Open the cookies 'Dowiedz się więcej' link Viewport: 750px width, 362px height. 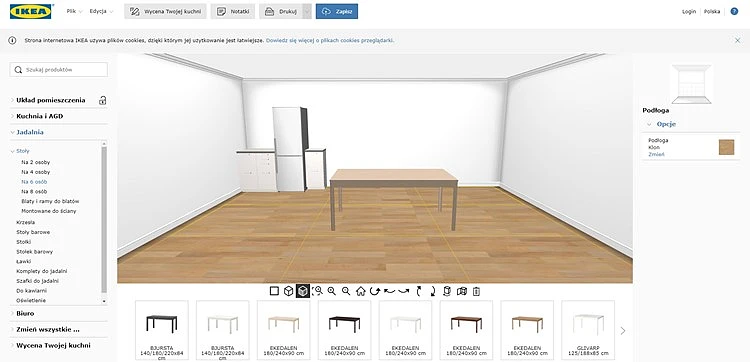click(x=330, y=41)
